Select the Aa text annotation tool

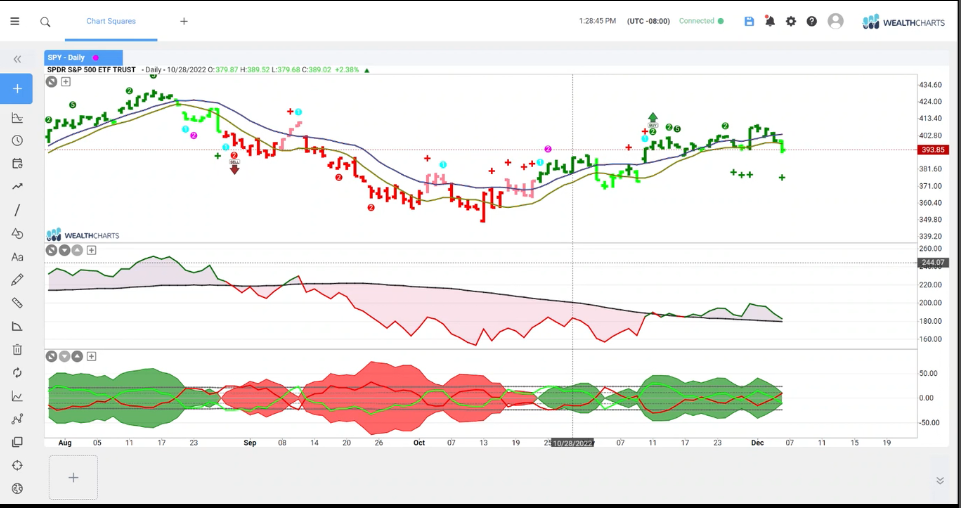tap(17, 257)
